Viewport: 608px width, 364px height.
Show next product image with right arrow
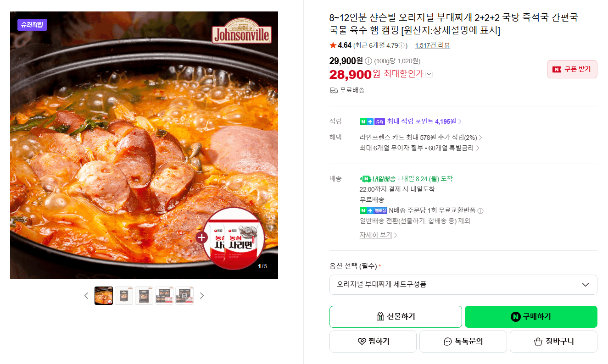pyautogui.click(x=201, y=296)
